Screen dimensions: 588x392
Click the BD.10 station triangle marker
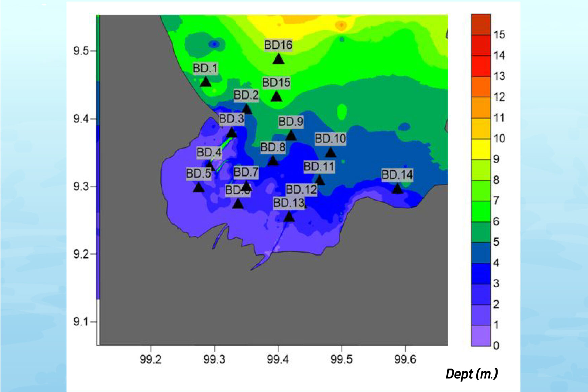tap(331, 153)
